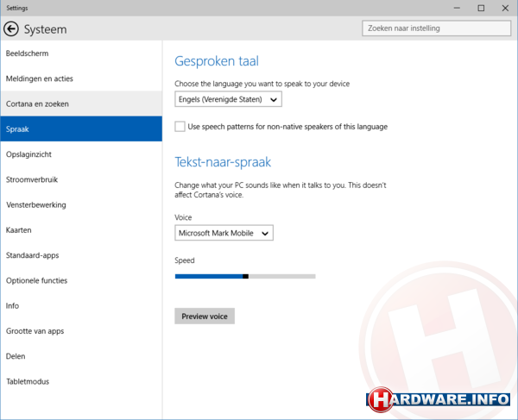Select Tabletmodus in the sidebar

pos(28,381)
